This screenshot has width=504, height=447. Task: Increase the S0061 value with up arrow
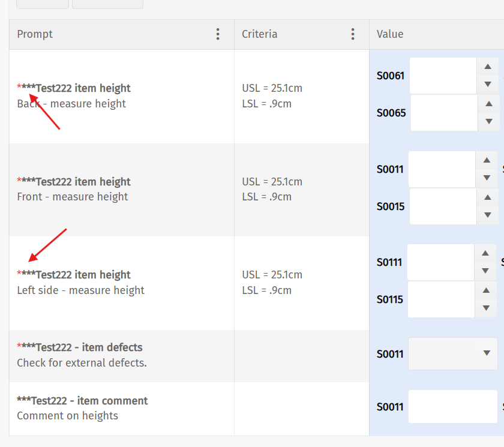pyautogui.click(x=488, y=67)
